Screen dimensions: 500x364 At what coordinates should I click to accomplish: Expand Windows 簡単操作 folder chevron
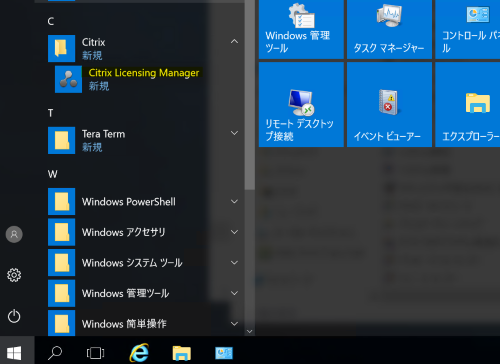tap(234, 324)
